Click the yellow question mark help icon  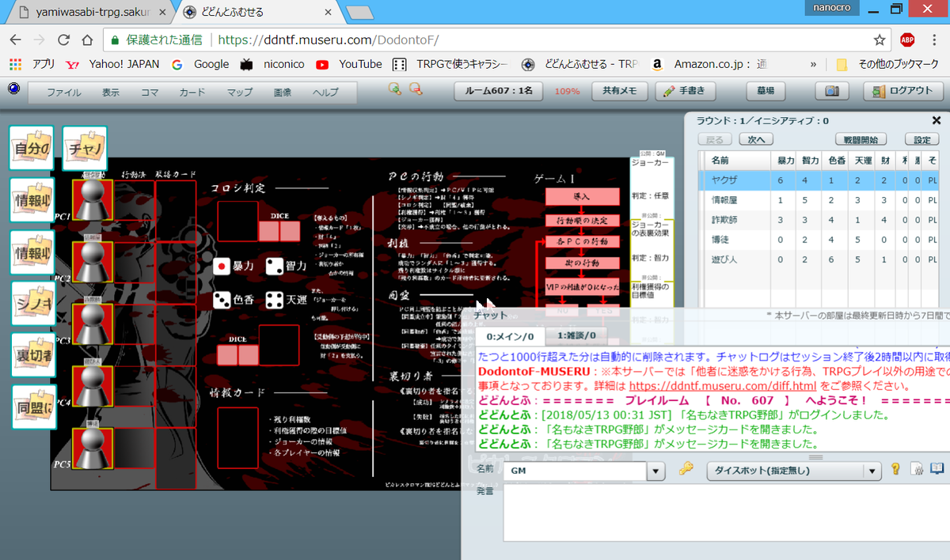click(x=895, y=470)
